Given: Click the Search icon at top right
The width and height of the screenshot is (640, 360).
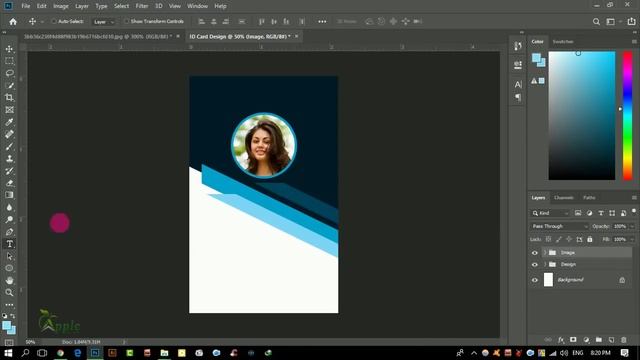Looking at the screenshot, I should 596,22.
